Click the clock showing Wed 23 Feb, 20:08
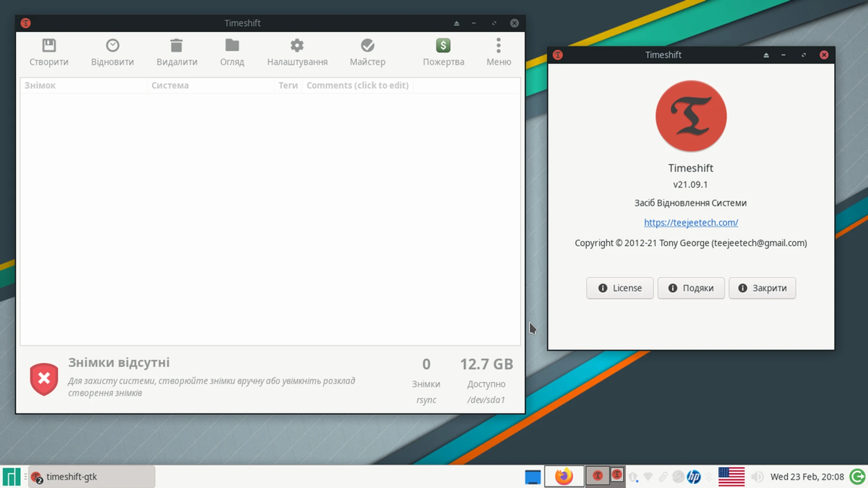Image resolution: width=868 pixels, height=488 pixels. coord(807,477)
